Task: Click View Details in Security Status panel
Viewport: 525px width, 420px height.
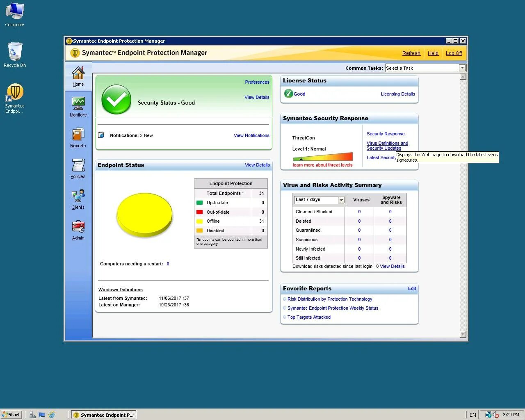Action: (x=257, y=97)
